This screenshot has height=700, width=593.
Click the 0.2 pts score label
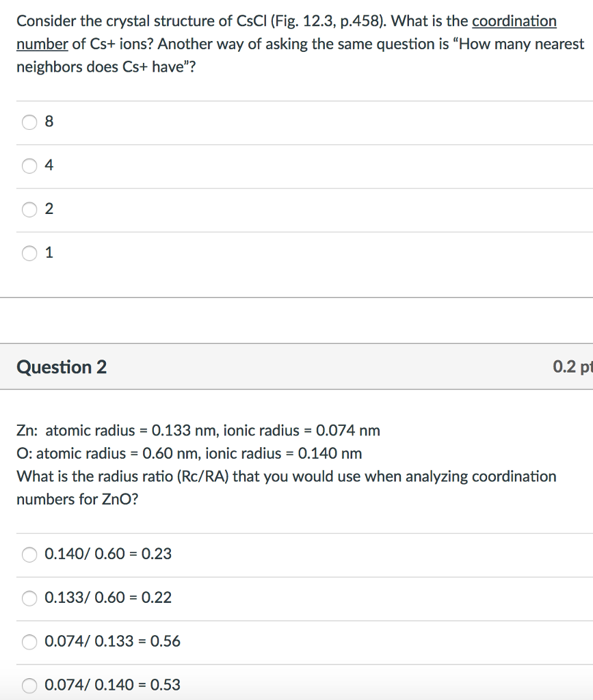tap(572, 367)
